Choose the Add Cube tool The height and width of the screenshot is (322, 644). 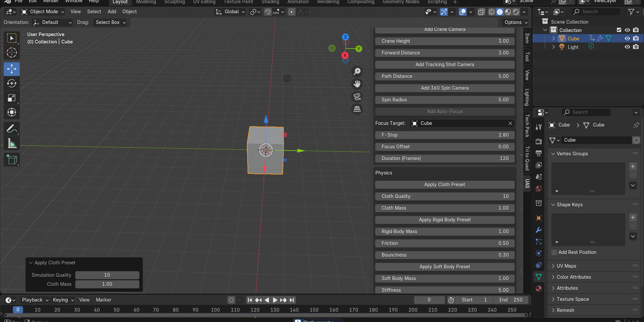[12, 159]
